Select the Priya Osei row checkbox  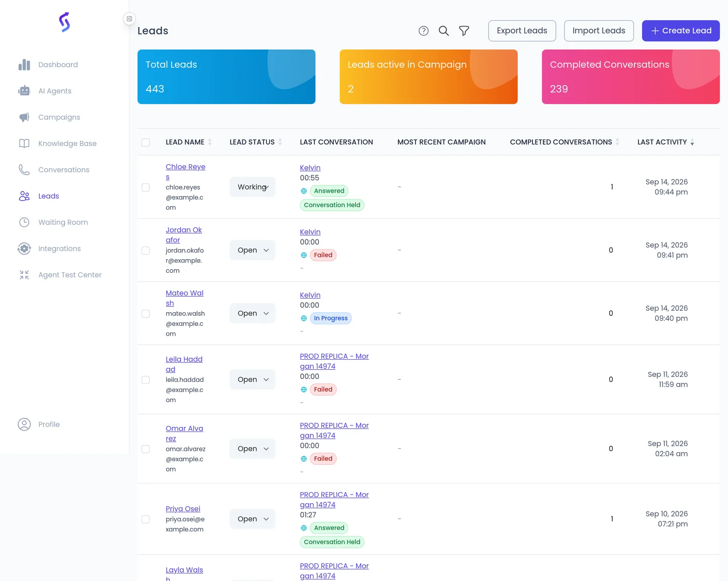tap(146, 519)
